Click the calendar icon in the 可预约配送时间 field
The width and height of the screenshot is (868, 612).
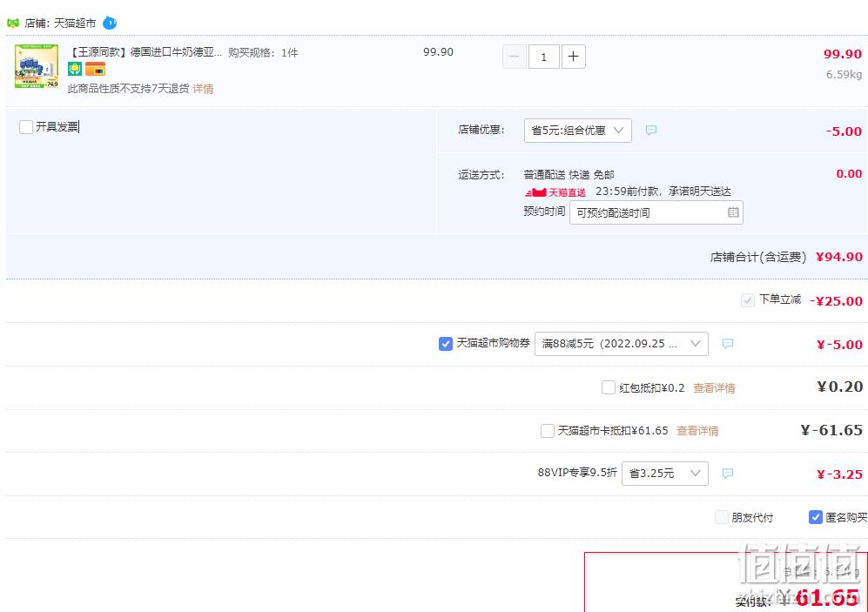(x=733, y=212)
